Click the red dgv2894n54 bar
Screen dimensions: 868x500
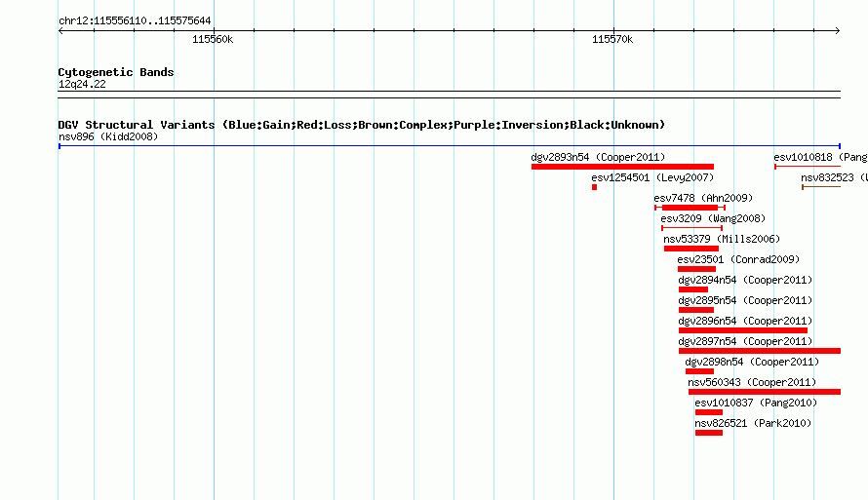click(x=693, y=289)
